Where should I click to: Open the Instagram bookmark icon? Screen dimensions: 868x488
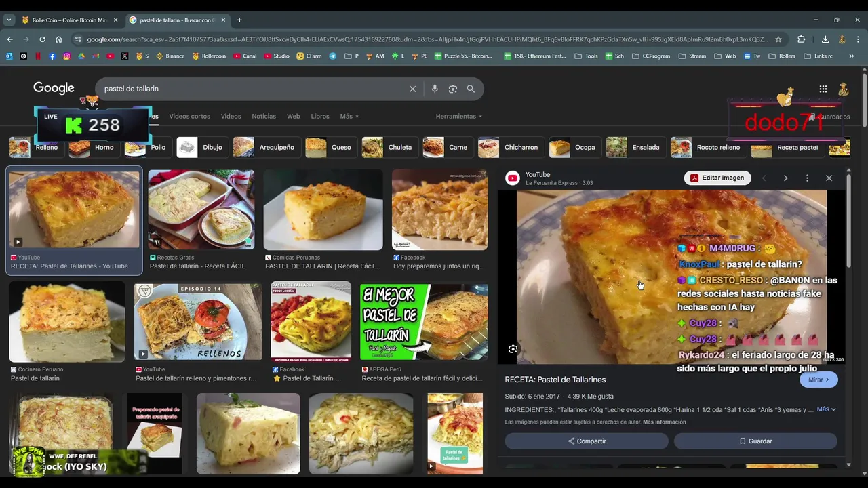click(66, 56)
